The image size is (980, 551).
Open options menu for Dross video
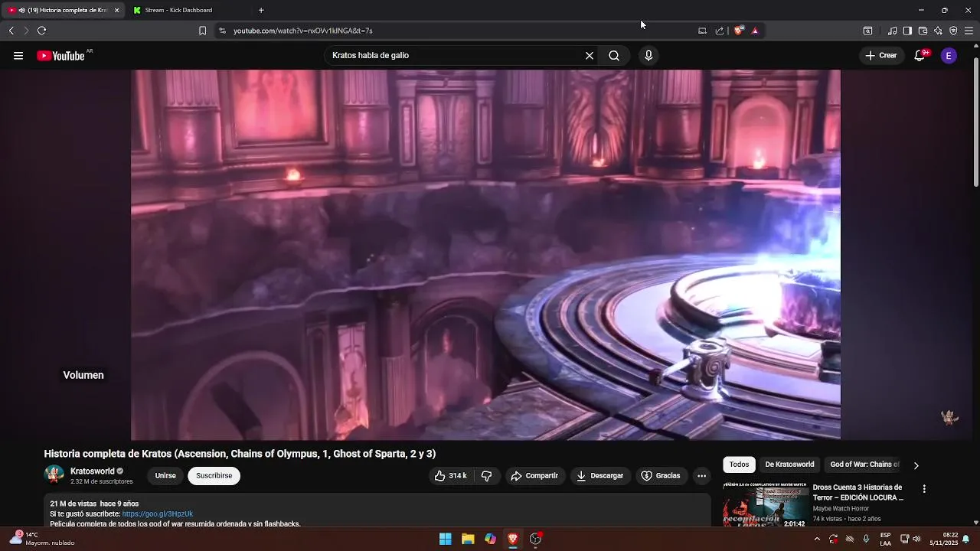click(x=924, y=489)
